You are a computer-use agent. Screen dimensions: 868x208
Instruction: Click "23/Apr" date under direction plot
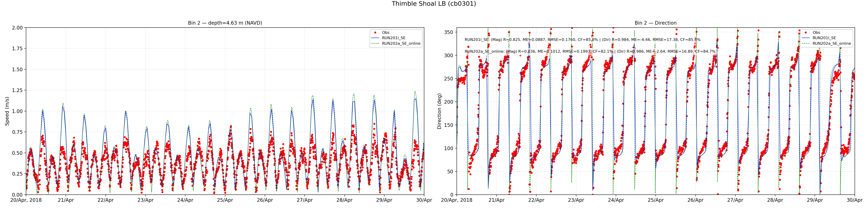coord(576,200)
